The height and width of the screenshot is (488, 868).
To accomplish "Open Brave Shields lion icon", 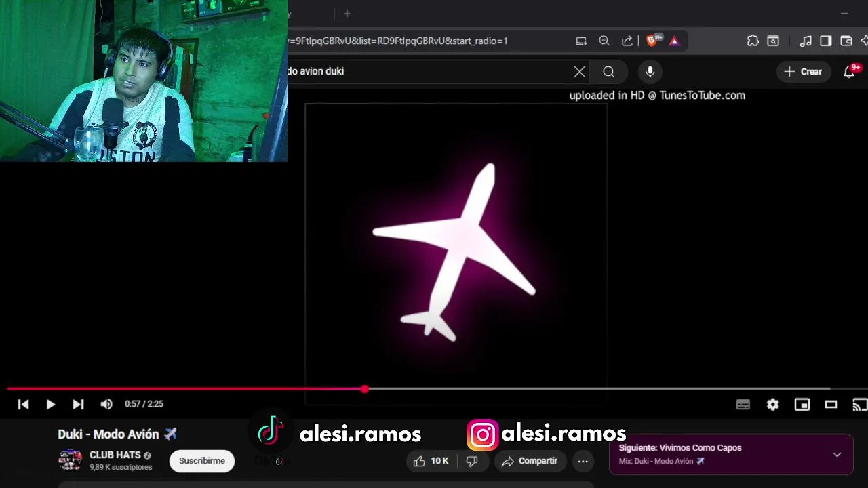I will [x=652, y=41].
